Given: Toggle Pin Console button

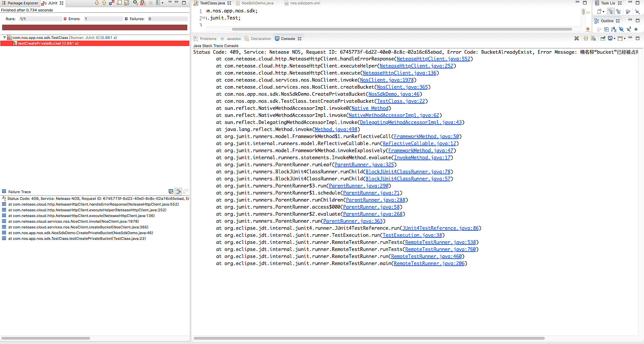Looking at the screenshot, I should coord(603,39).
